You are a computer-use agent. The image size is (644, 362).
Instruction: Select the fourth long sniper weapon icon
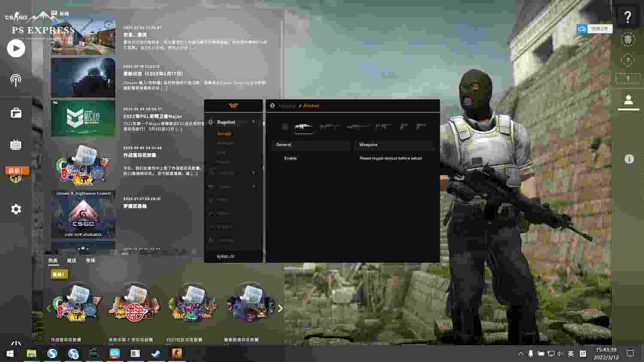pyautogui.click(x=358, y=127)
